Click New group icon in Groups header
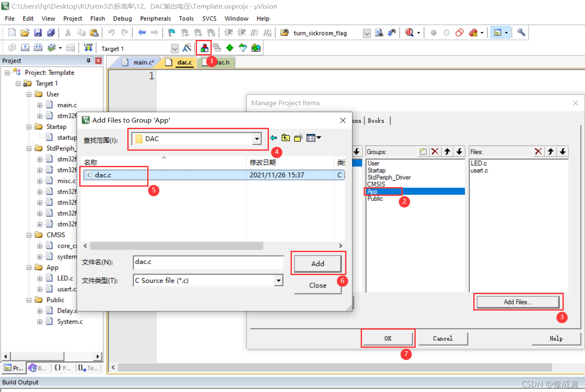The width and height of the screenshot is (585, 392). click(x=423, y=152)
